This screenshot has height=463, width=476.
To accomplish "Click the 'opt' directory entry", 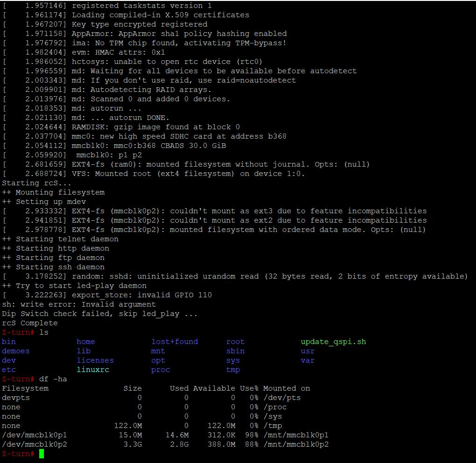I will (x=158, y=360).
